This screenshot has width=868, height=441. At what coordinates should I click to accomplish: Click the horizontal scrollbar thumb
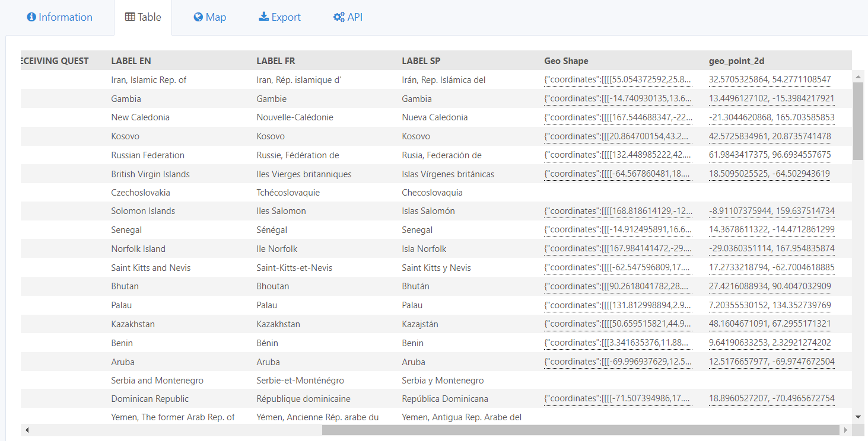point(581,430)
